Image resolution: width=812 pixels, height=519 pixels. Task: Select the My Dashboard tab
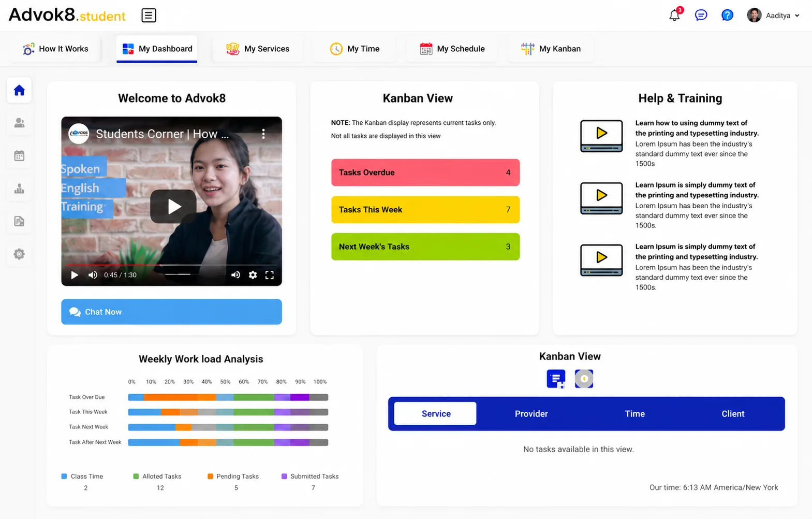click(x=157, y=49)
